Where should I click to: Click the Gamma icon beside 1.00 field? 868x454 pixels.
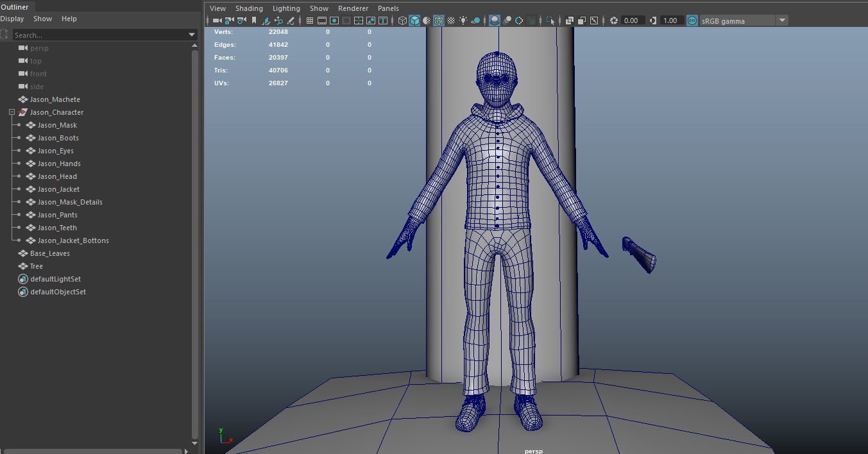pyautogui.click(x=653, y=21)
